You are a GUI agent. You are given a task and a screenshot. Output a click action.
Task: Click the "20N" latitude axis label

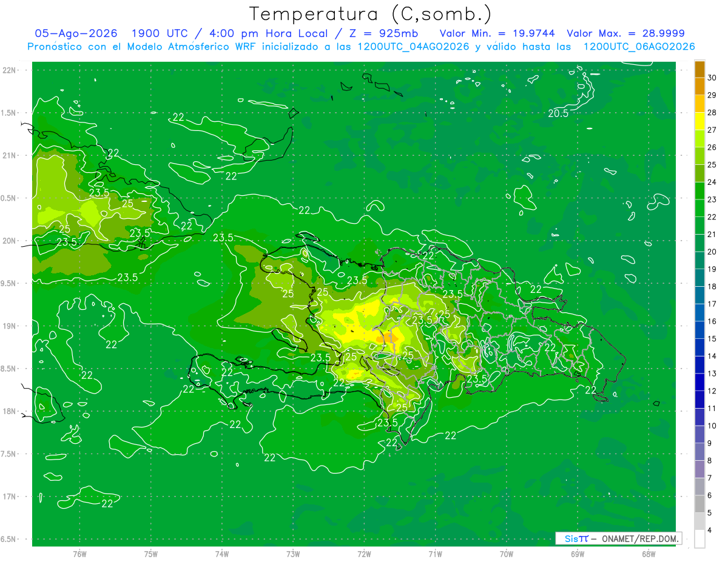9,241
